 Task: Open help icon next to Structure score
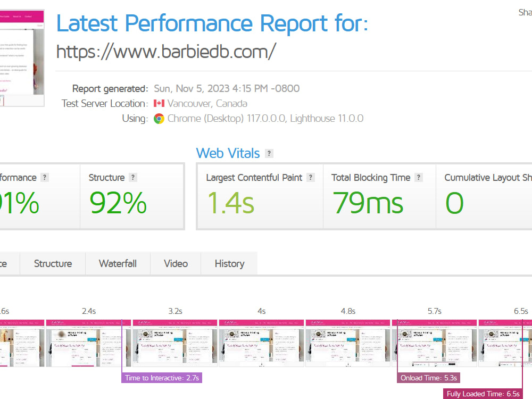[133, 178]
